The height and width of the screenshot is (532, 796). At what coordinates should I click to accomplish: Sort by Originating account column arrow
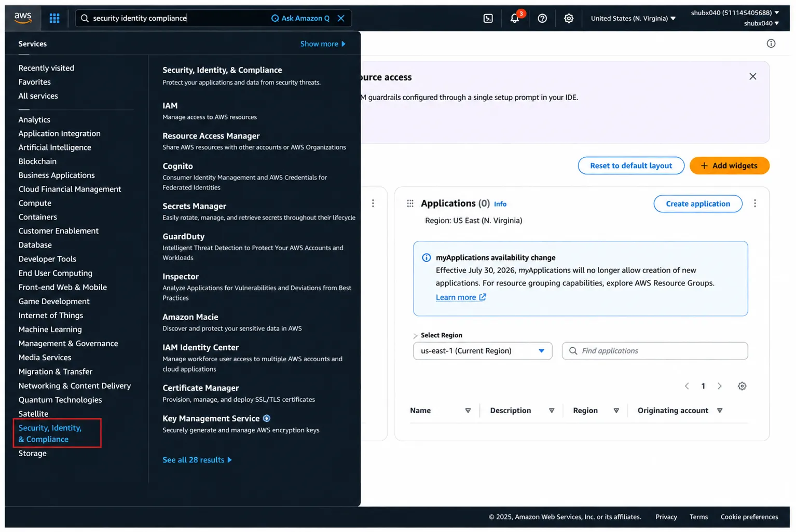720,411
